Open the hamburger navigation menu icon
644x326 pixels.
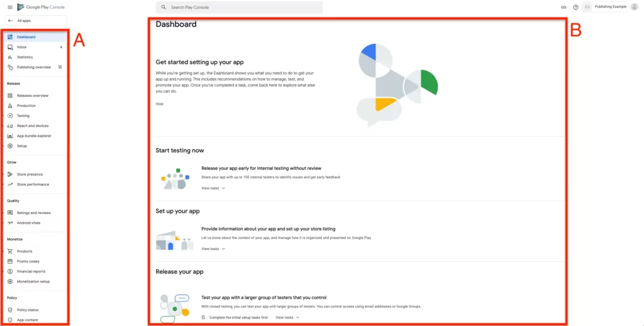coord(10,8)
